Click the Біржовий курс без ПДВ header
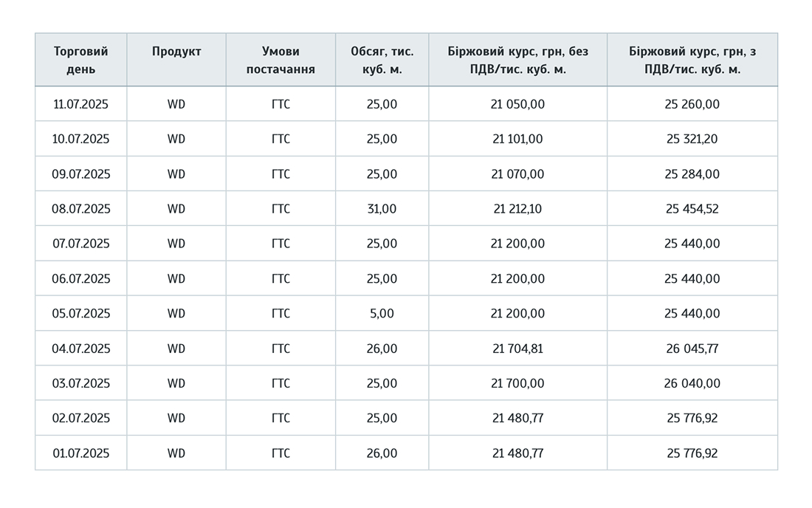Image resolution: width=812 pixels, height=508 pixels. point(518,60)
